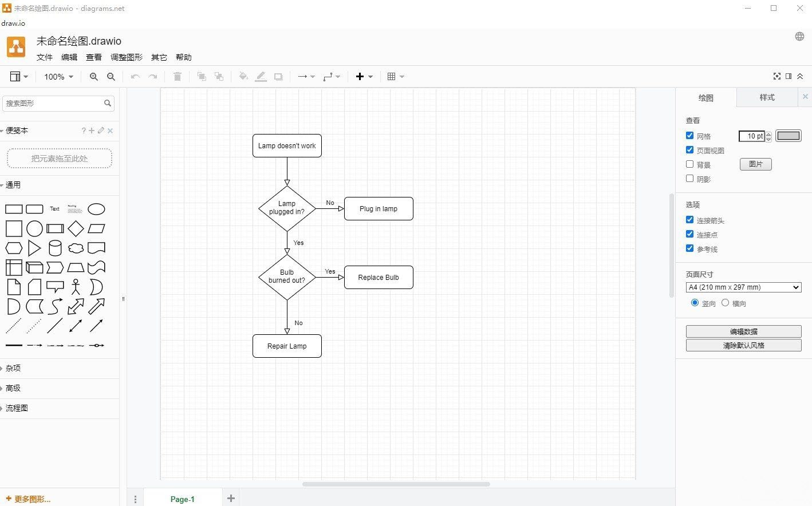The height and width of the screenshot is (506, 812).
Task: Enable the 阴影 shadow checkbox
Action: coord(690,179)
